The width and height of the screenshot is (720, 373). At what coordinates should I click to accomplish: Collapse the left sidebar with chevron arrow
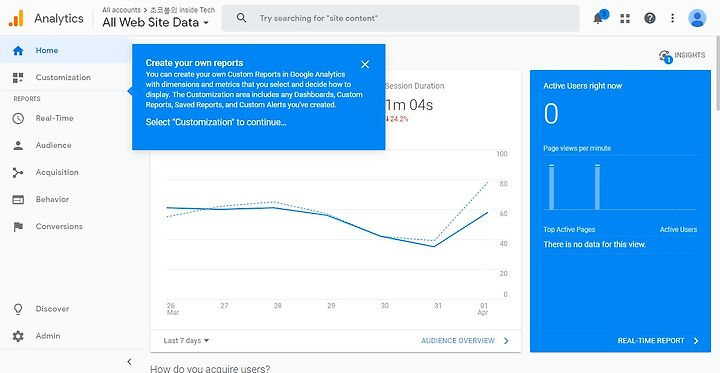tap(129, 362)
